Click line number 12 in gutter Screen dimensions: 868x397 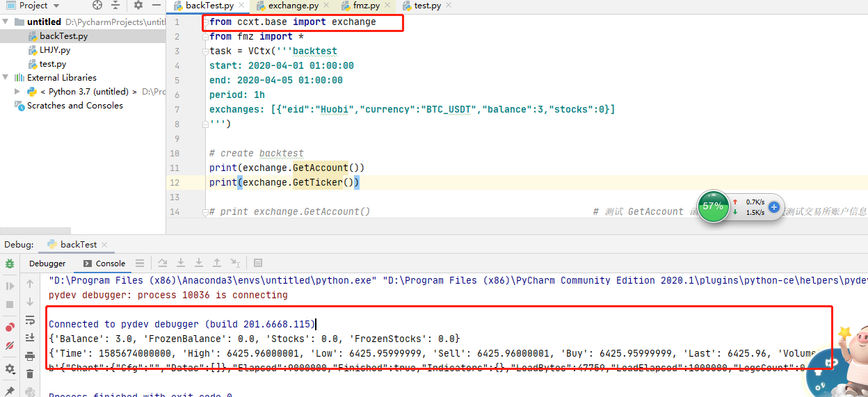[175, 182]
